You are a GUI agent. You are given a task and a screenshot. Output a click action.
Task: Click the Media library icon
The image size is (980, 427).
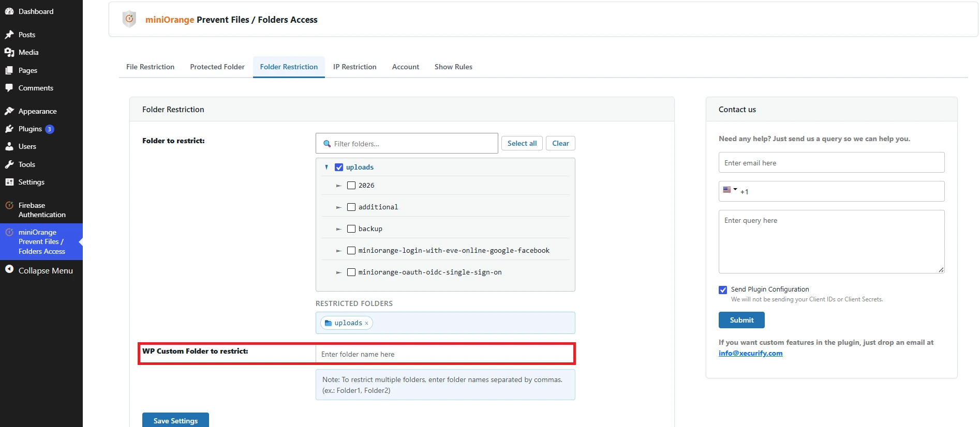click(9, 52)
